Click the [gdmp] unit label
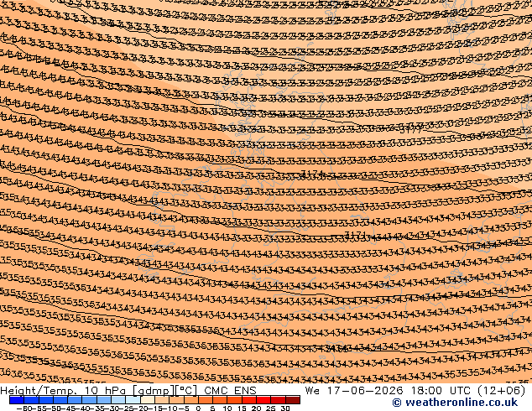Image resolution: width=532 pixels, height=411 pixels. [154, 391]
